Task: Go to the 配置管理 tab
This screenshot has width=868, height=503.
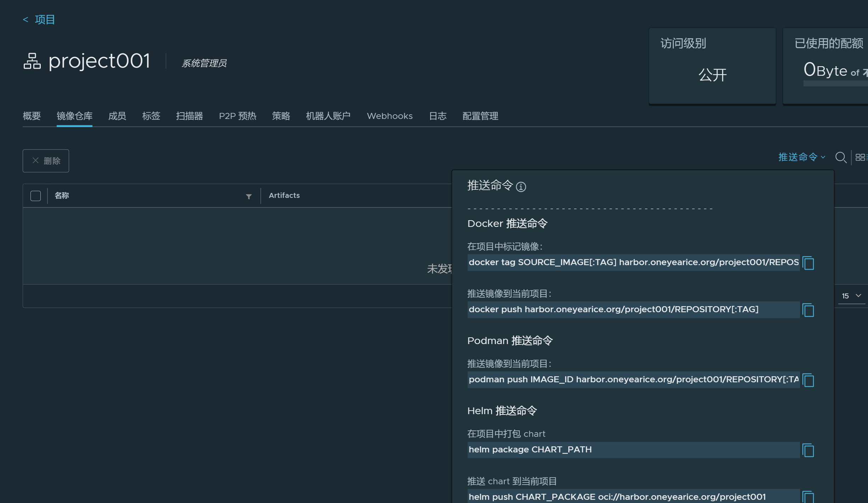Action: (x=480, y=116)
